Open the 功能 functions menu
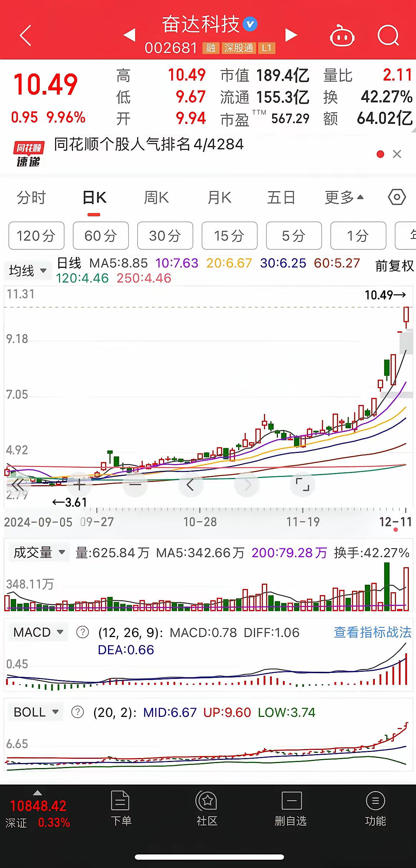Image resolution: width=416 pixels, height=868 pixels. pos(376,808)
